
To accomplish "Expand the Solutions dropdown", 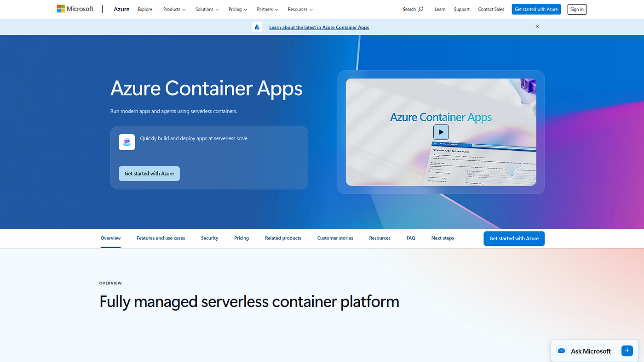I will point(207,9).
